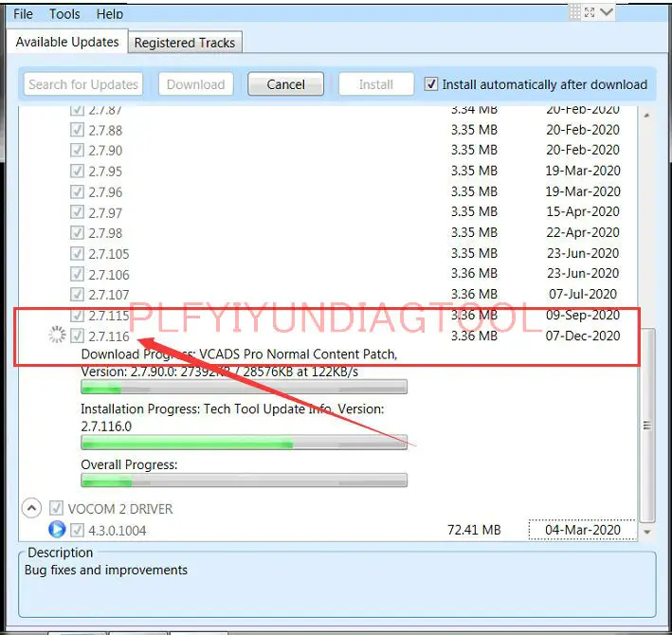Click the scrollbar up arrow in updates list
Screen dimensions: 672x635
pos(646,116)
